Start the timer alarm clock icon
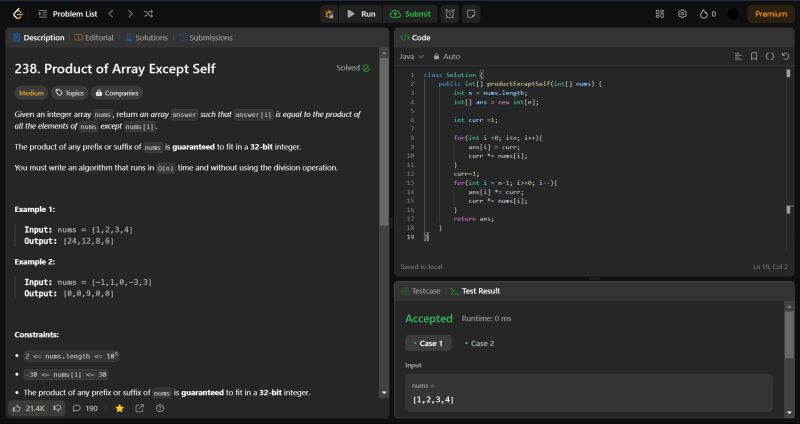Viewport: 800px width, 424px height. (449, 14)
